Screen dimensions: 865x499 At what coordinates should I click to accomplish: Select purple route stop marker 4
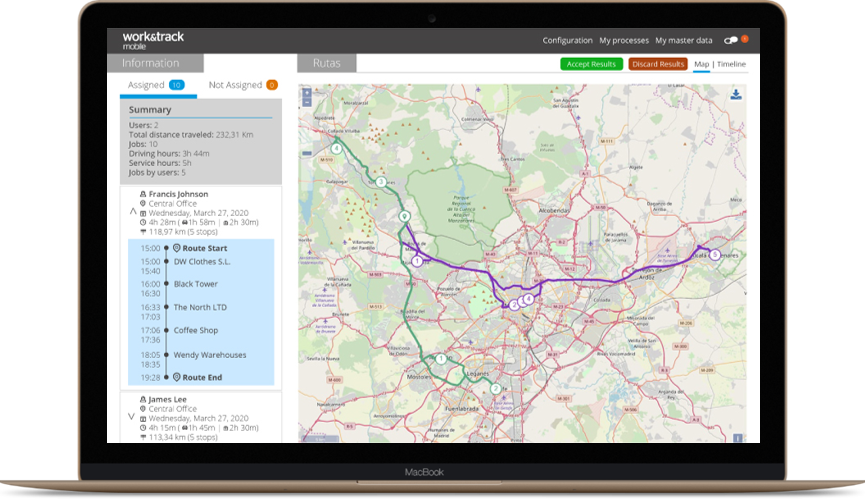528,299
